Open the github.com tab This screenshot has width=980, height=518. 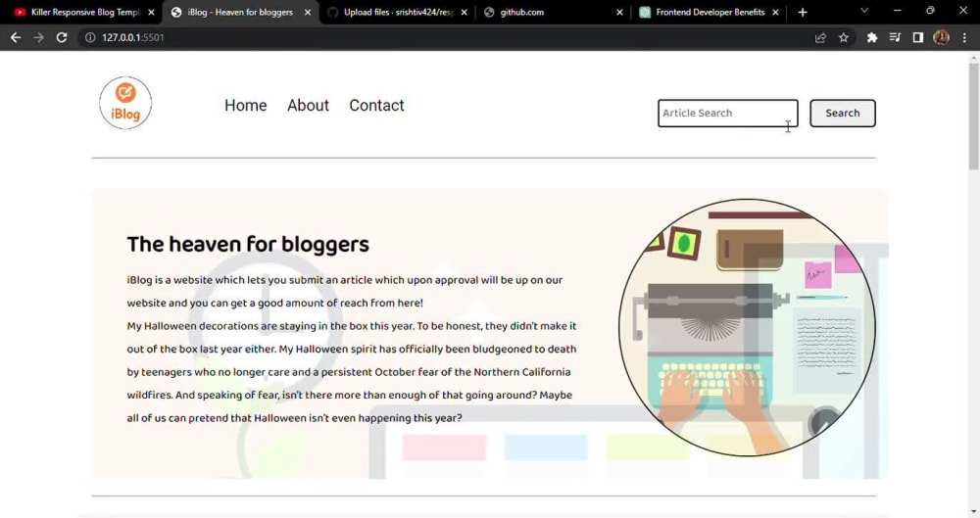[x=547, y=12]
